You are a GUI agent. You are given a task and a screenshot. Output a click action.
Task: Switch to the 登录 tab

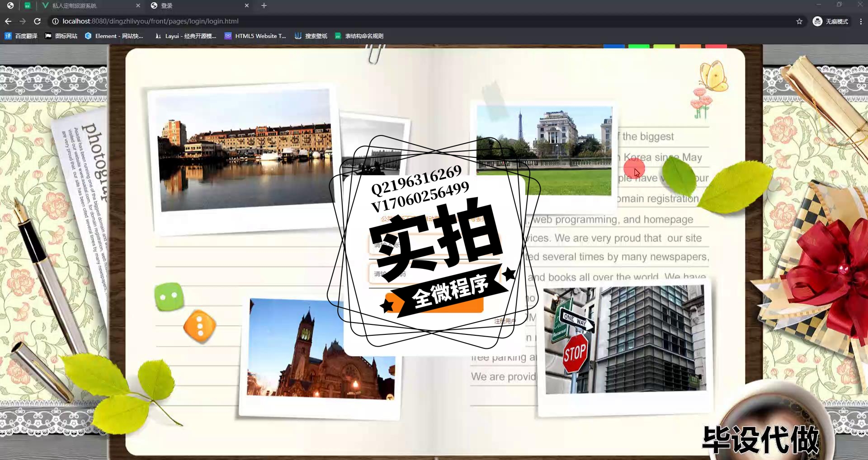coord(199,5)
